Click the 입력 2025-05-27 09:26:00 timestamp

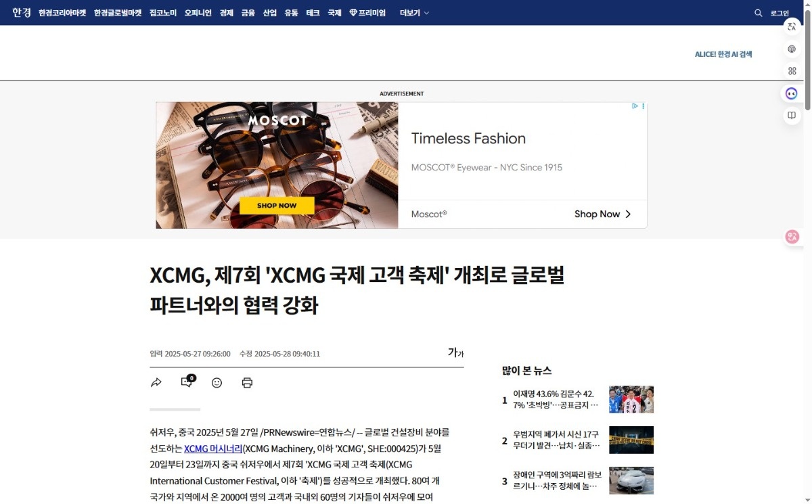(x=190, y=354)
